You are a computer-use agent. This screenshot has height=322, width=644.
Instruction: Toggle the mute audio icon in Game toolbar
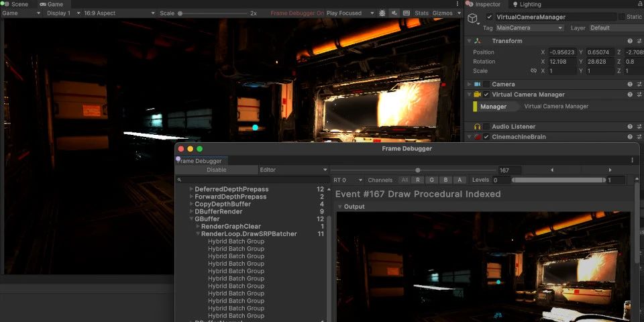coord(394,13)
